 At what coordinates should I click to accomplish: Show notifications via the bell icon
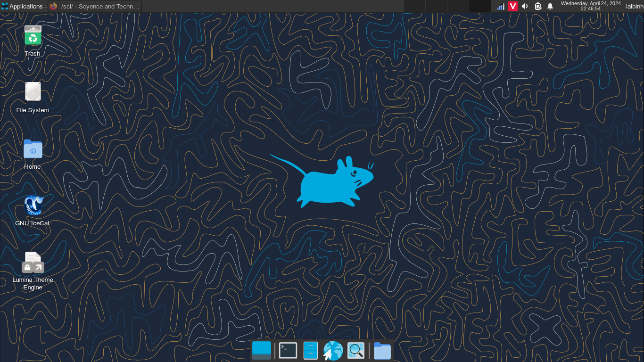pos(550,6)
